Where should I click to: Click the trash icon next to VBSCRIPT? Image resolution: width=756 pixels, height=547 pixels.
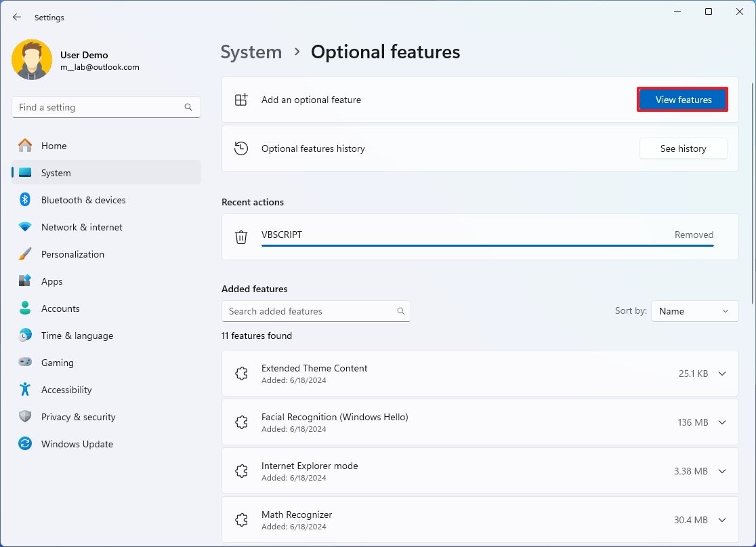click(x=241, y=237)
